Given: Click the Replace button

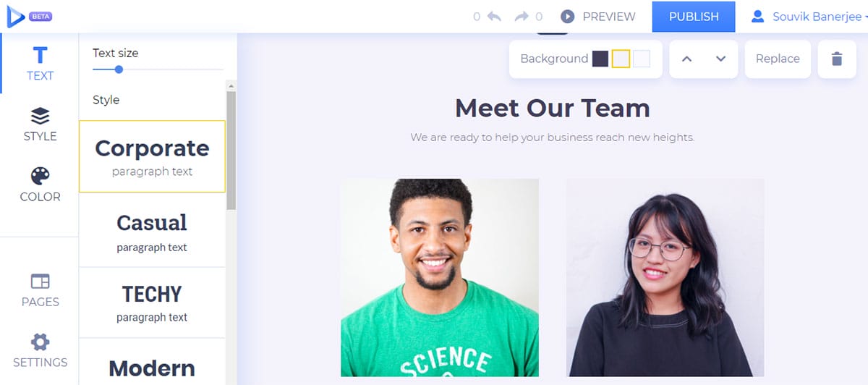Looking at the screenshot, I should pyautogui.click(x=778, y=59).
